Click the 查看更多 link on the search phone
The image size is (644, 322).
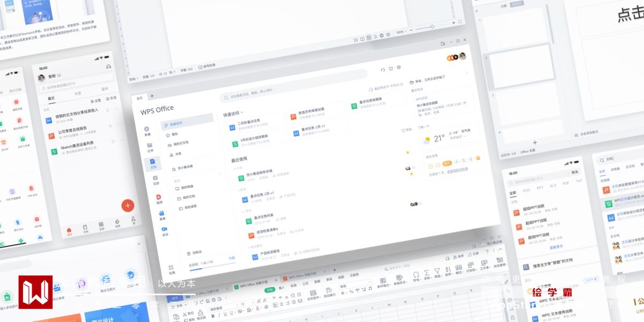coord(557,247)
